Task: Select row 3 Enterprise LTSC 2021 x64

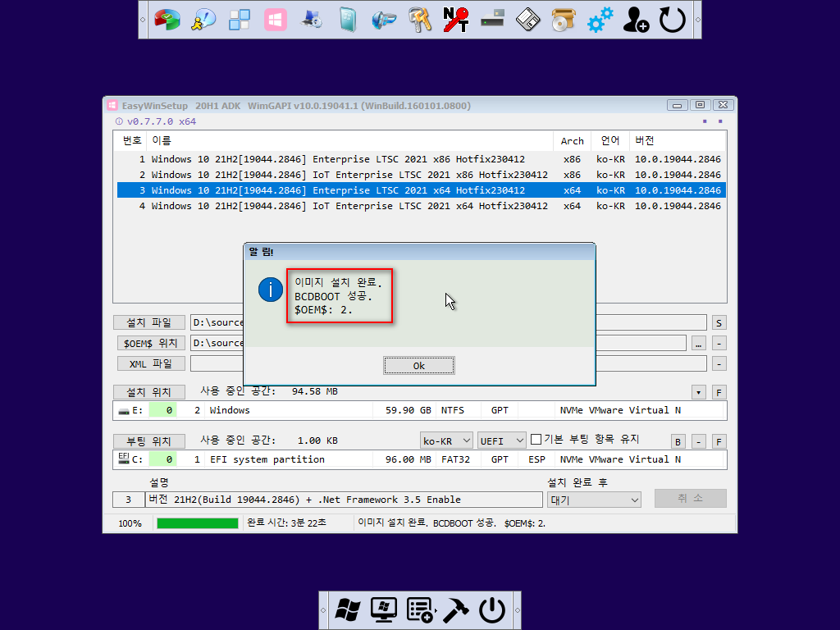Action: 422,190
